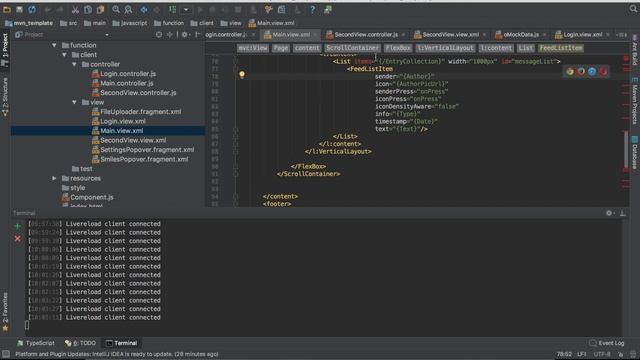The width and height of the screenshot is (640, 360).
Task: Click the Build project toolbar icon
Action: point(173,9)
